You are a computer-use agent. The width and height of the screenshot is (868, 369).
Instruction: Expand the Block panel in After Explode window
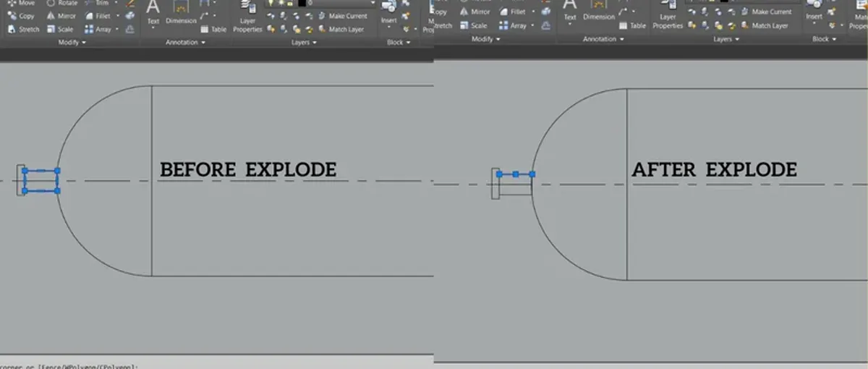click(824, 39)
